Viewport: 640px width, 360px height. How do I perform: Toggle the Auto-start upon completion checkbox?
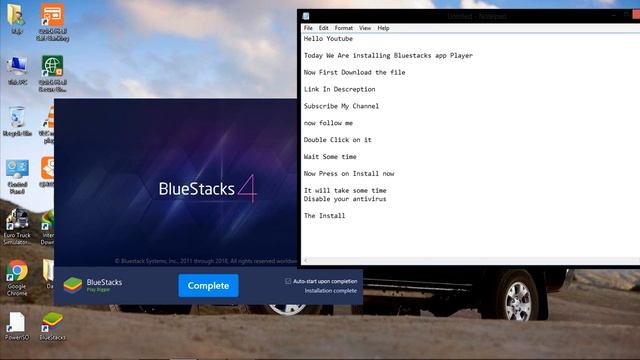click(x=288, y=281)
